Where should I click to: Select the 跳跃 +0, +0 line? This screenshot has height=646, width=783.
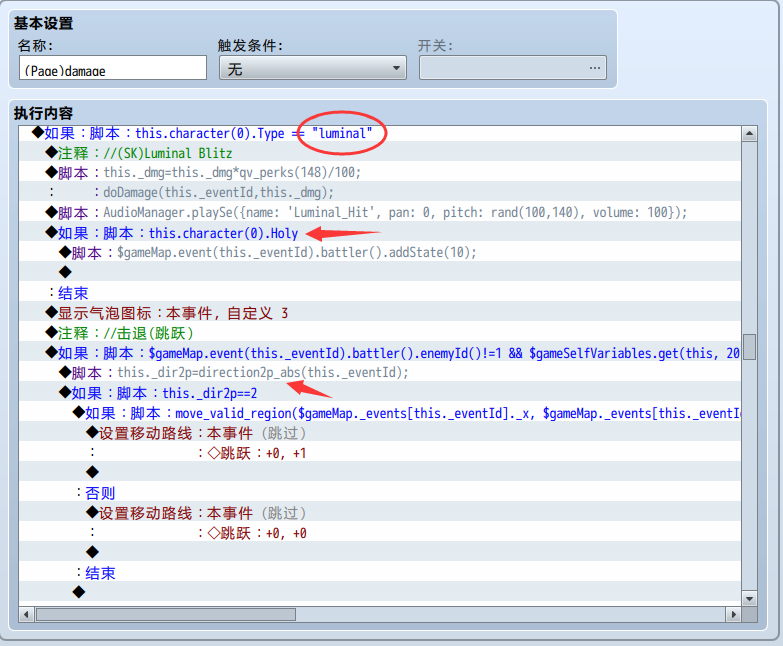(x=380, y=533)
